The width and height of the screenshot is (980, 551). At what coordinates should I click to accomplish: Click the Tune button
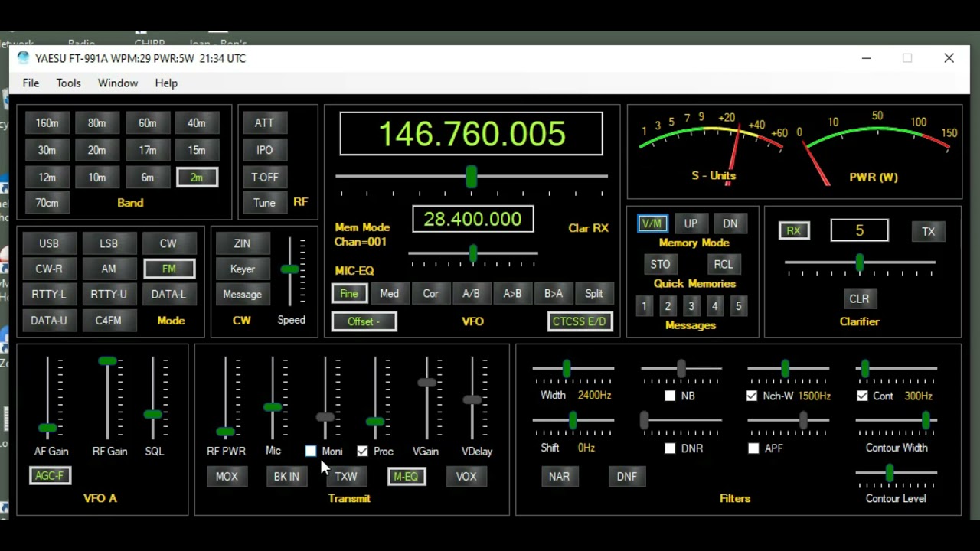coord(264,203)
